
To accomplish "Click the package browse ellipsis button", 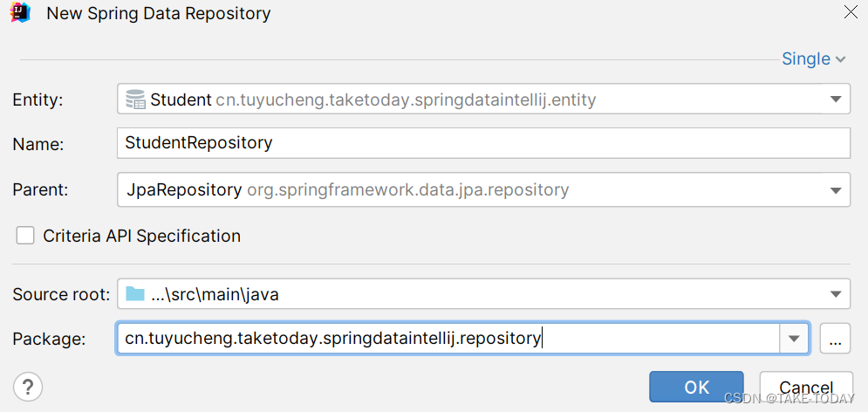I will point(835,339).
